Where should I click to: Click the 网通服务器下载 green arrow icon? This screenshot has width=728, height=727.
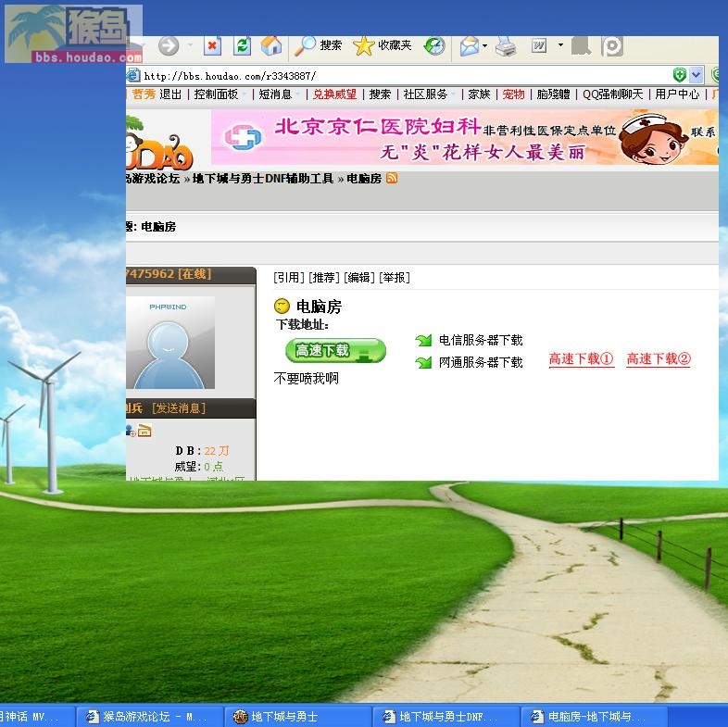(x=423, y=362)
